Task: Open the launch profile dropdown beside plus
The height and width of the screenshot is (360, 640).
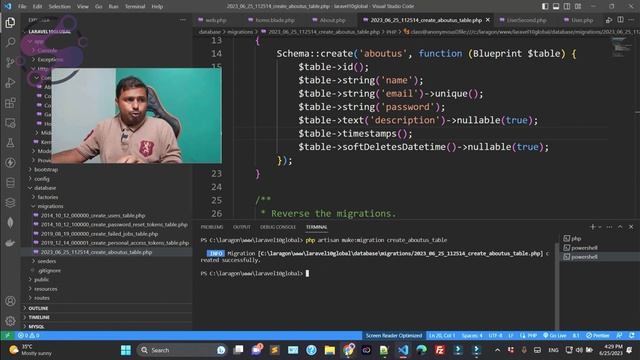Action: pyautogui.click(x=600, y=227)
